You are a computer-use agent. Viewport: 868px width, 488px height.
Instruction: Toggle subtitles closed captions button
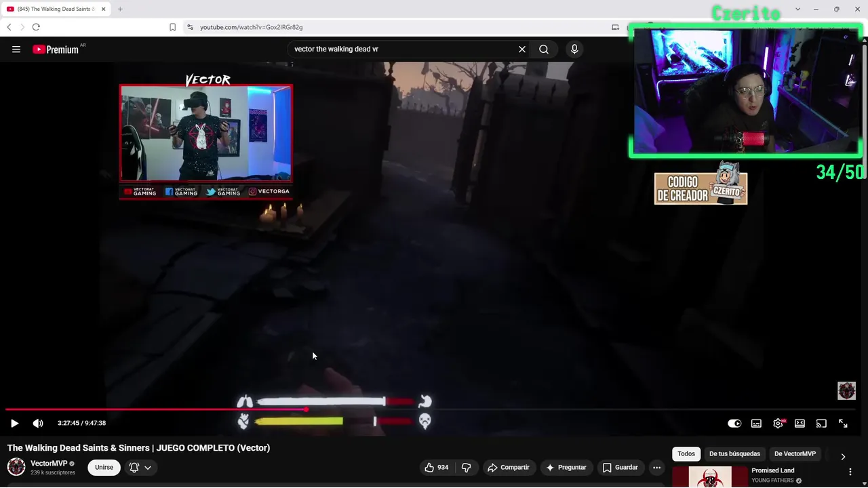(756, 424)
